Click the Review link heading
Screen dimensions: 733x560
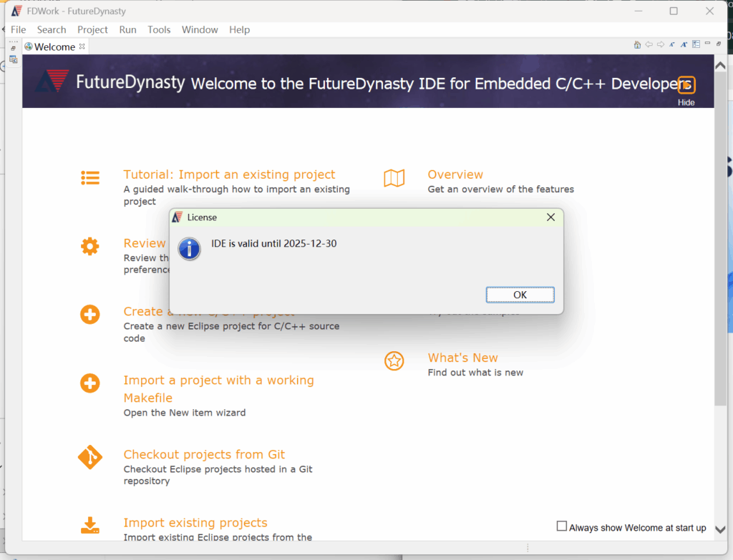pos(145,243)
